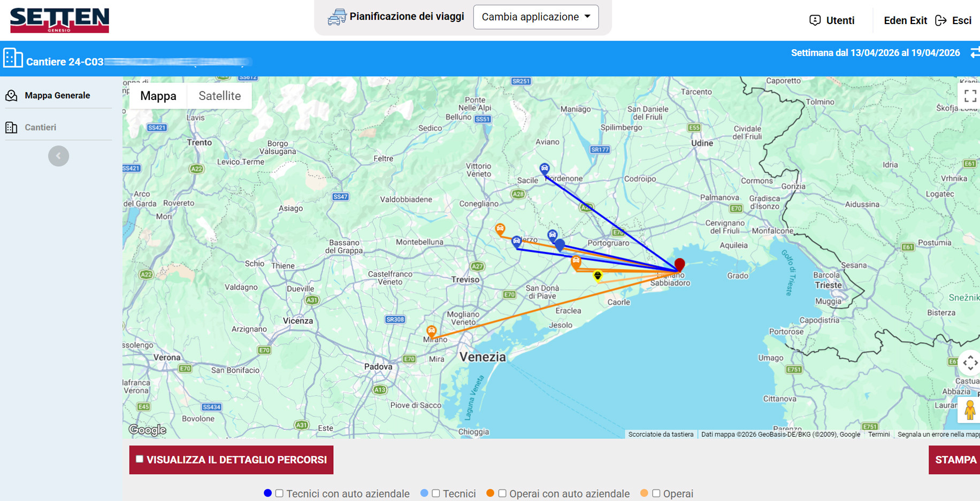
Task: Click the blue car marker near Pordenone
Action: (x=544, y=169)
